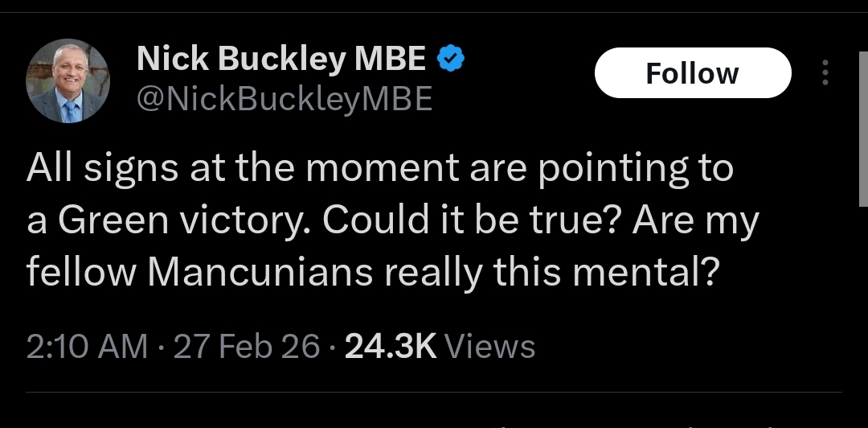This screenshot has width=868, height=428.
Task: Click the Views label
Action: [490, 346]
